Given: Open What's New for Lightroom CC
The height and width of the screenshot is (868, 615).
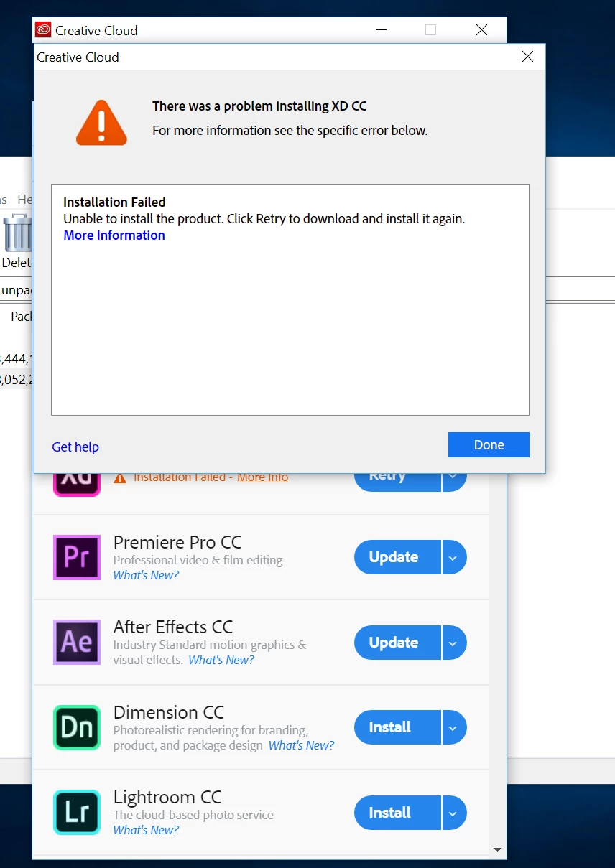Looking at the screenshot, I should 146,830.
